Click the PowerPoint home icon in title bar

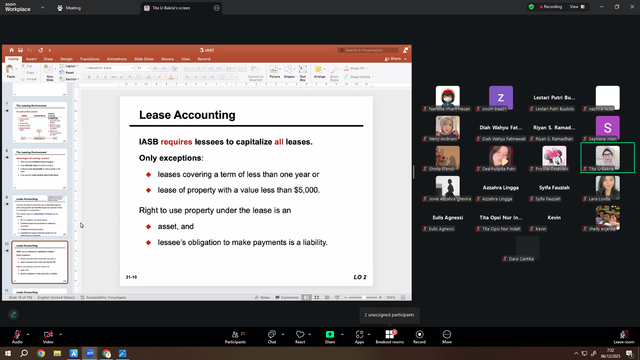11,50
